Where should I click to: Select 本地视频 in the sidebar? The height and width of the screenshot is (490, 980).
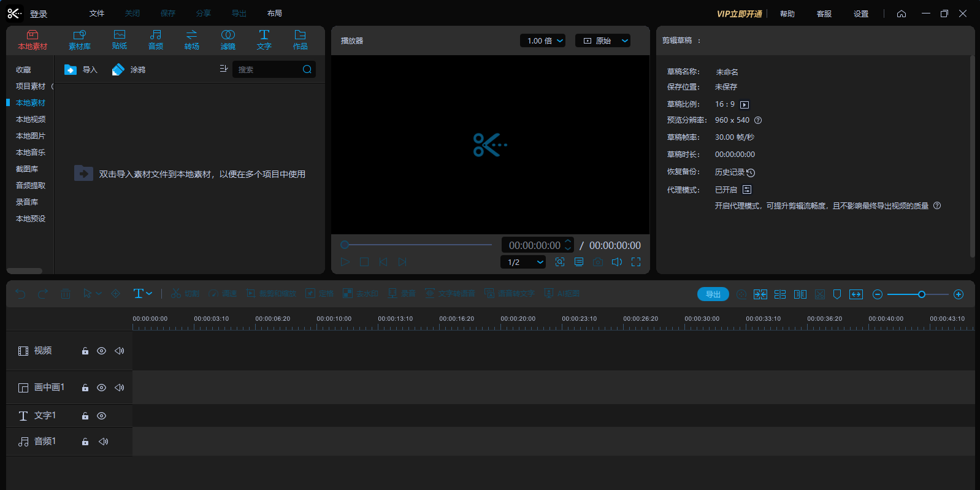point(31,120)
